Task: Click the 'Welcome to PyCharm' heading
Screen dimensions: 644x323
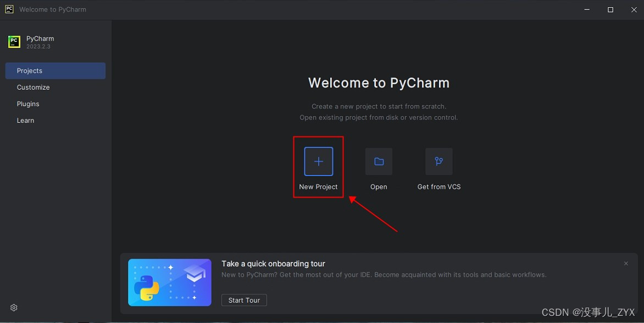Action: (x=379, y=83)
